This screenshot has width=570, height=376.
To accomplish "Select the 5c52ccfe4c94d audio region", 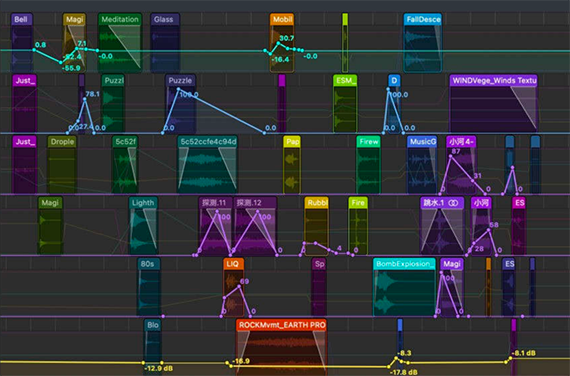I will (207, 164).
